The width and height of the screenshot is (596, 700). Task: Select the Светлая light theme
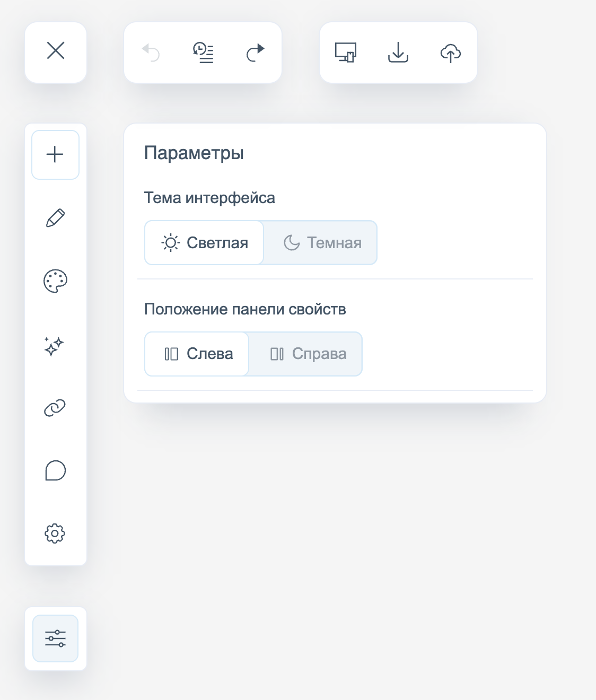click(x=204, y=243)
